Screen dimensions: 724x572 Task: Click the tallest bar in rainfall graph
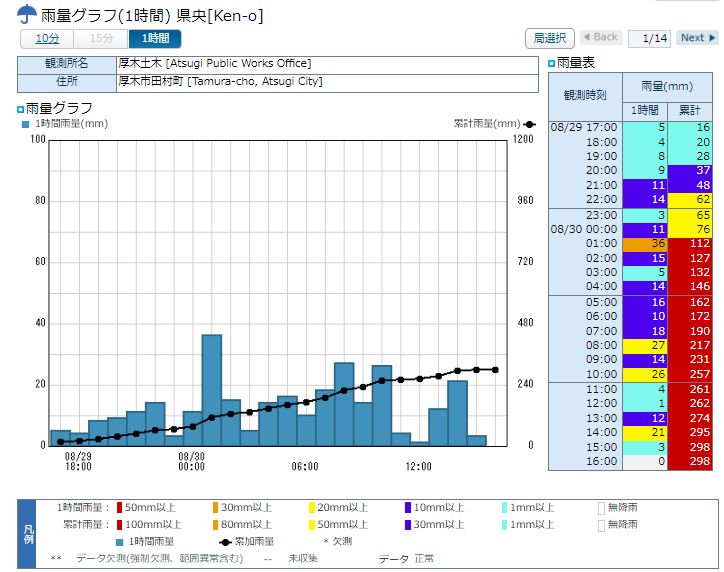tap(211, 390)
